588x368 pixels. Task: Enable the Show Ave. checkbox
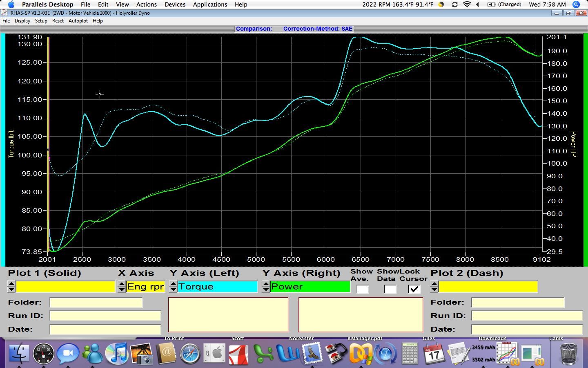(x=362, y=289)
